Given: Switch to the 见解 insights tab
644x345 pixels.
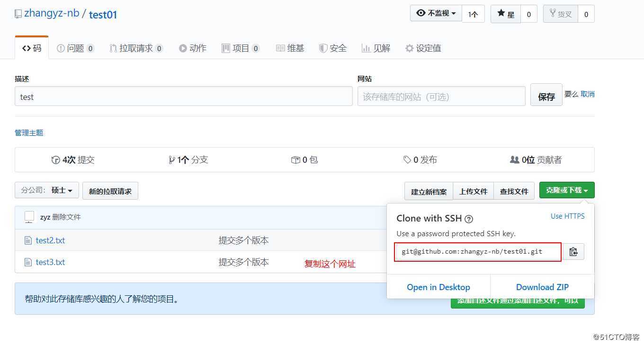Looking at the screenshot, I should coord(376,48).
